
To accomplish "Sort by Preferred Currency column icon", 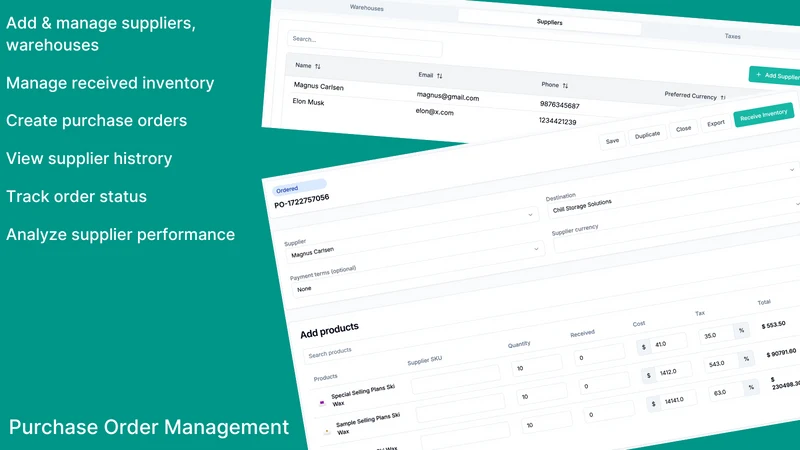I will pos(723,97).
